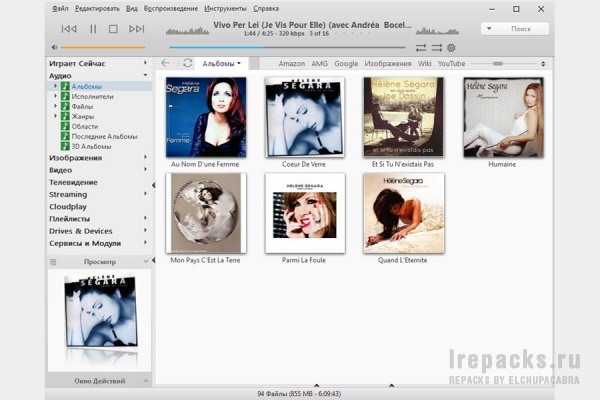Open the search options dropdown arrow
Screen dimensions: 600x400
point(489,29)
